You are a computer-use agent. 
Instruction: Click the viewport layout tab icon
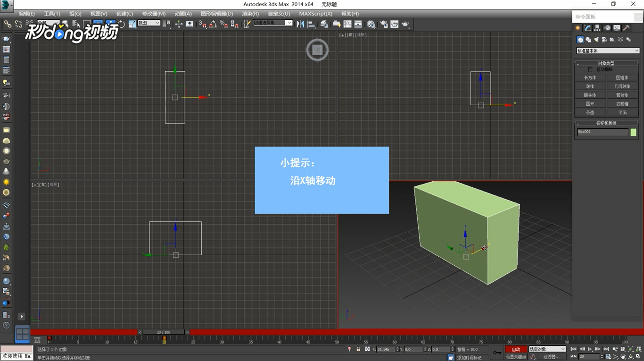pyautogui.click(x=23, y=334)
